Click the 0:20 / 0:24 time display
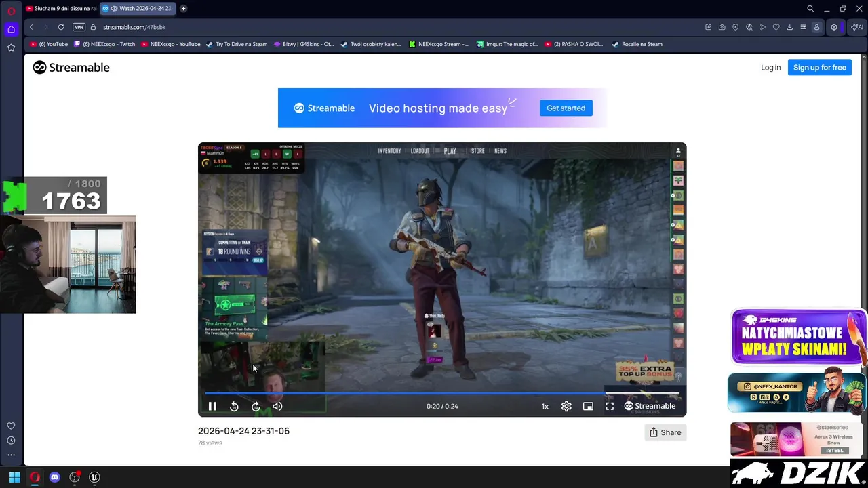The image size is (868, 488). pos(442,406)
